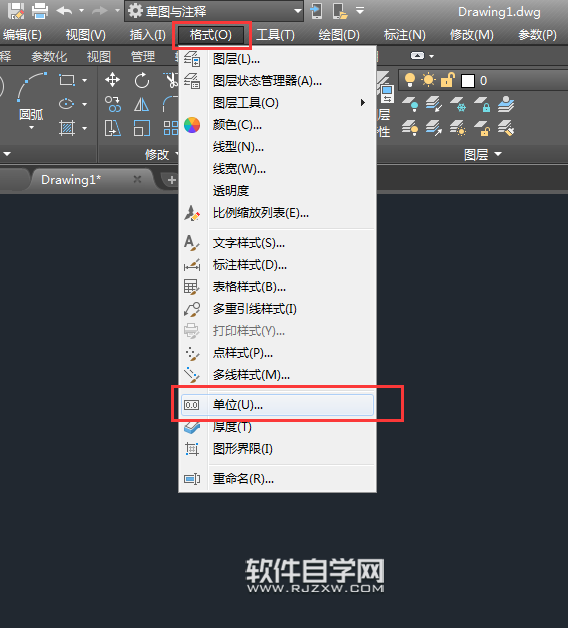568x628 pixels.
Task: Expand quick access toolbar customize arrow
Action: pos(360,11)
